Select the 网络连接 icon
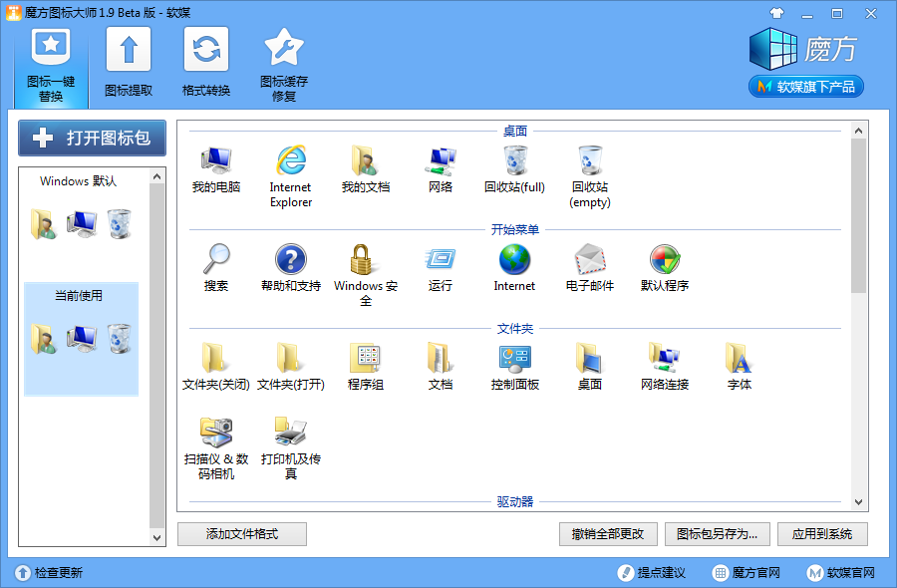 click(x=665, y=367)
